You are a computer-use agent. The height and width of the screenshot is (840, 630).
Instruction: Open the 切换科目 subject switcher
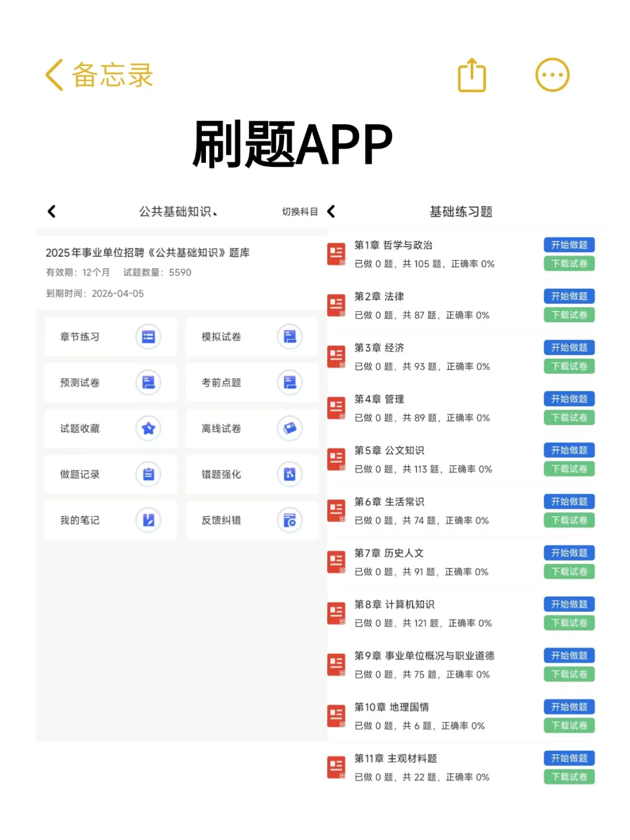[x=299, y=212]
